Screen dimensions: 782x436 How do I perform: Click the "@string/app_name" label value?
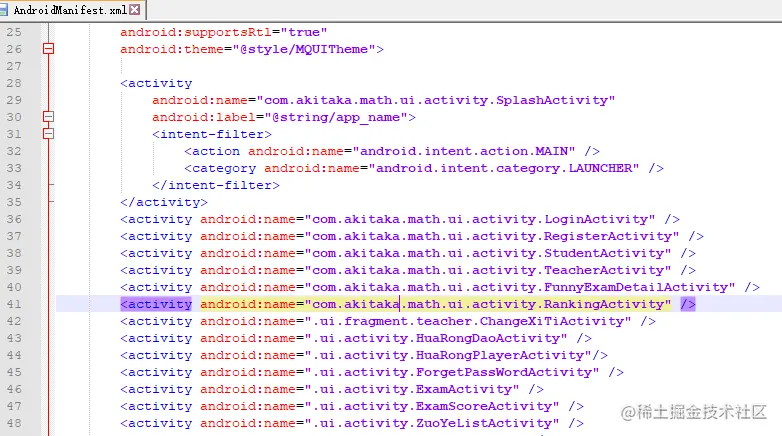pos(336,117)
